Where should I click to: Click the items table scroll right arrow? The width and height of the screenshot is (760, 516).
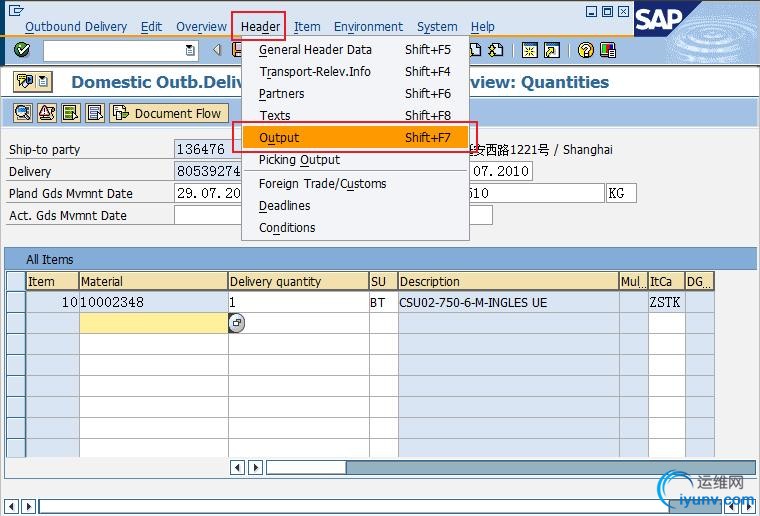pyautogui.click(x=256, y=468)
